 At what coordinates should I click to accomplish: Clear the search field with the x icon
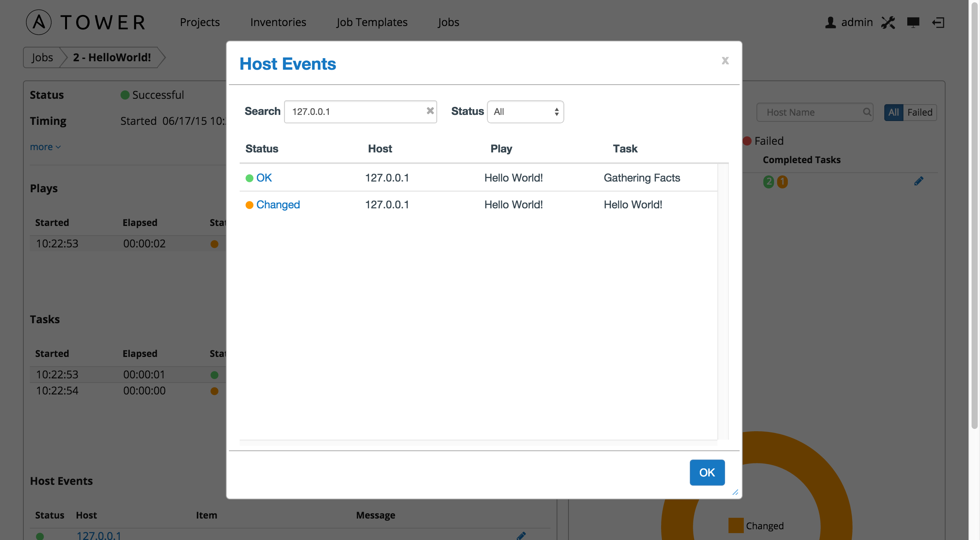point(430,111)
